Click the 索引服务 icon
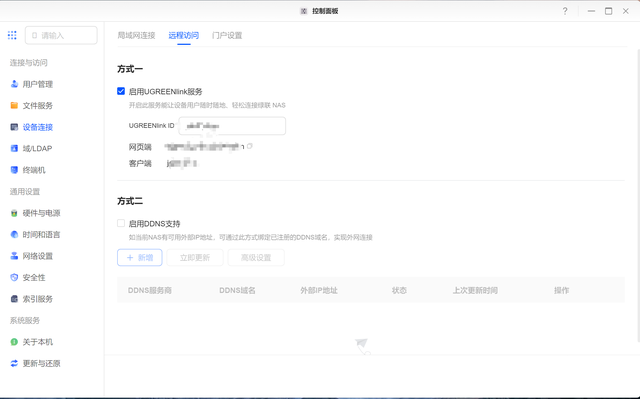Image resolution: width=640 pixels, height=399 pixels. (x=14, y=299)
